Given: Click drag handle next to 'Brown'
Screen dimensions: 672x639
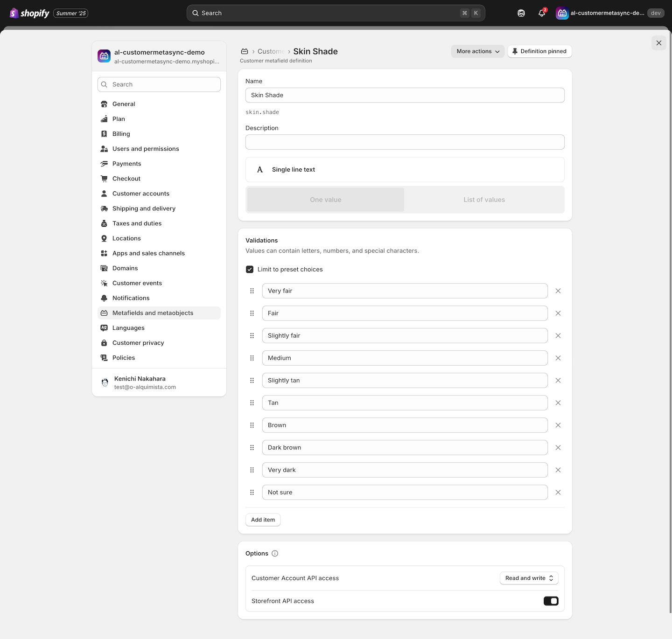Looking at the screenshot, I should [x=252, y=425].
